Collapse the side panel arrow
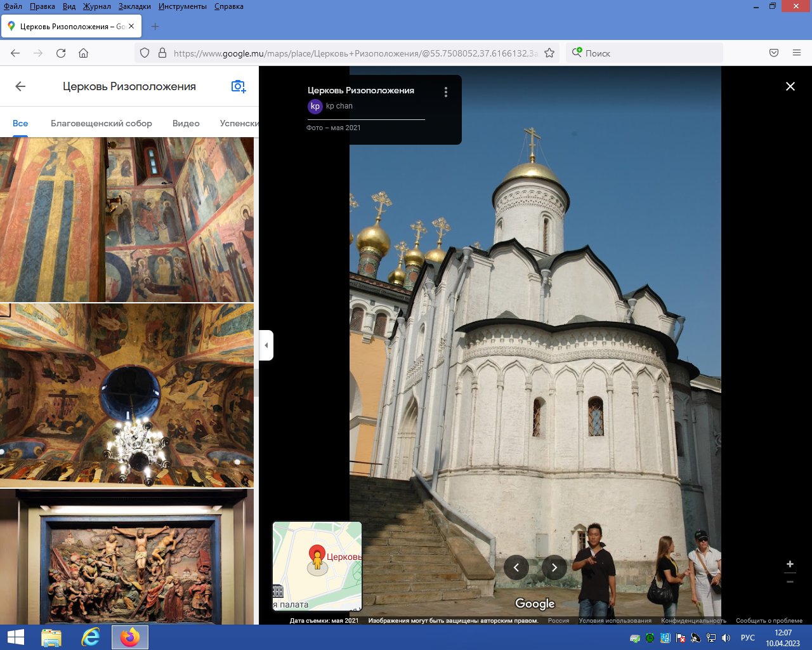Image resolution: width=812 pixels, height=650 pixels. pyautogui.click(x=266, y=345)
